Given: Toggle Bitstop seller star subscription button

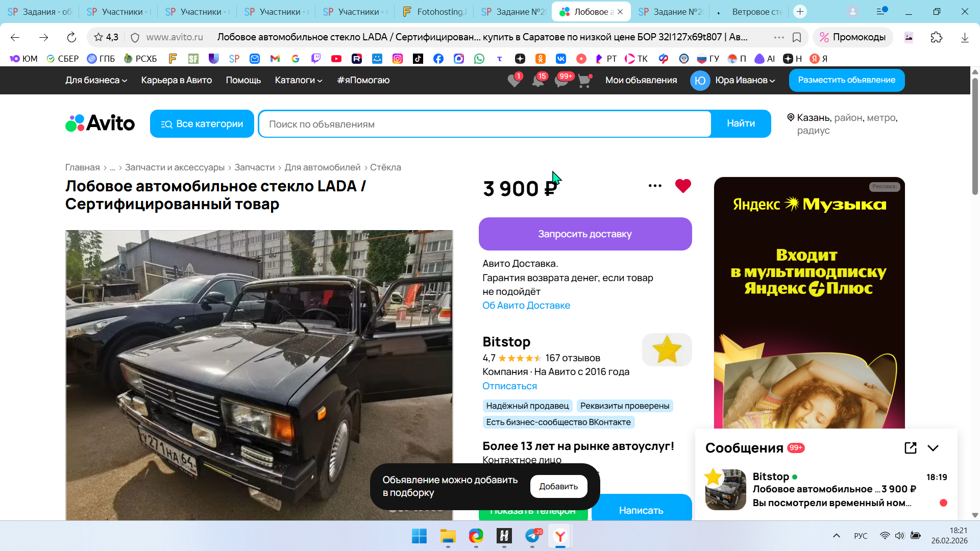Looking at the screenshot, I should pyautogui.click(x=667, y=350).
